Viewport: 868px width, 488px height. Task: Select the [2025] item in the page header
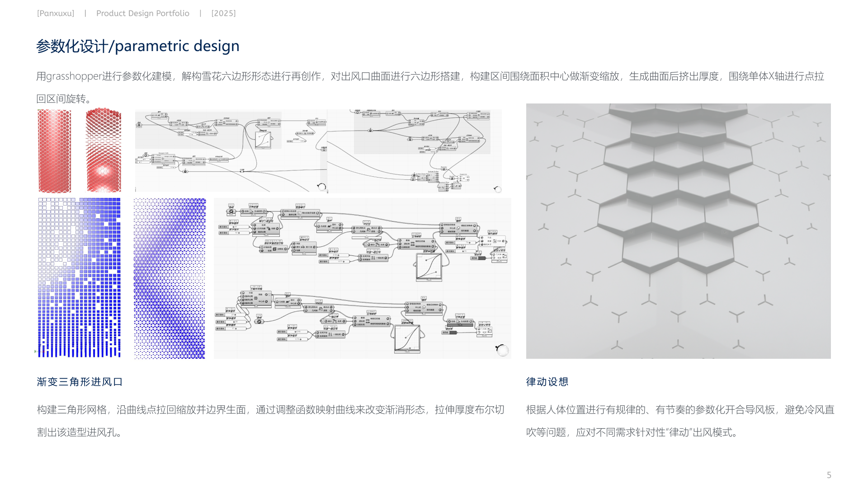[x=223, y=13]
